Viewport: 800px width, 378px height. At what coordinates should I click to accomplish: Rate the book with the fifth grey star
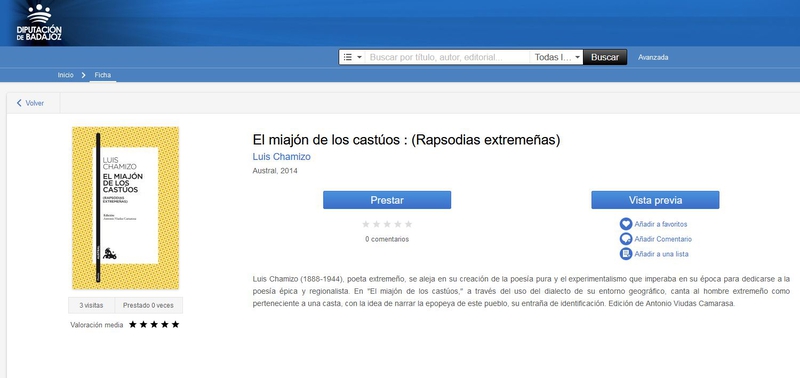pyautogui.click(x=408, y=224)
